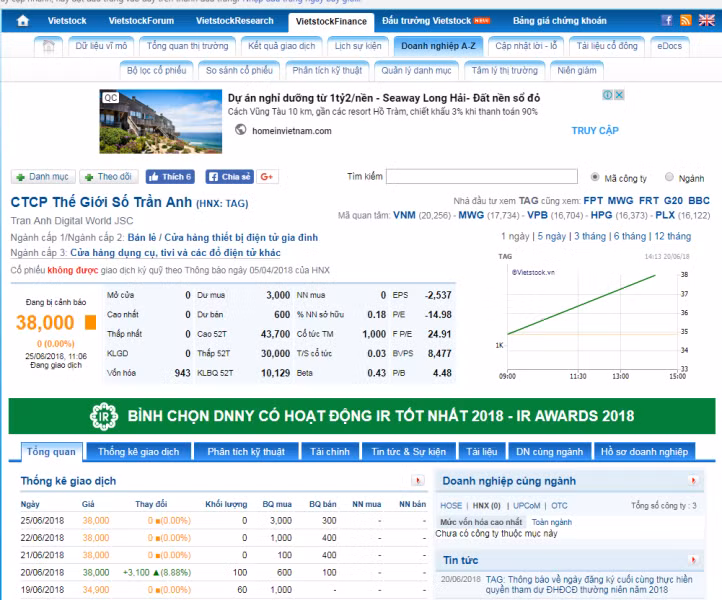This screenshot has width=722, height=600.
Task: Click the seaside resort ad thumbnail
Action: coord(161,122)
